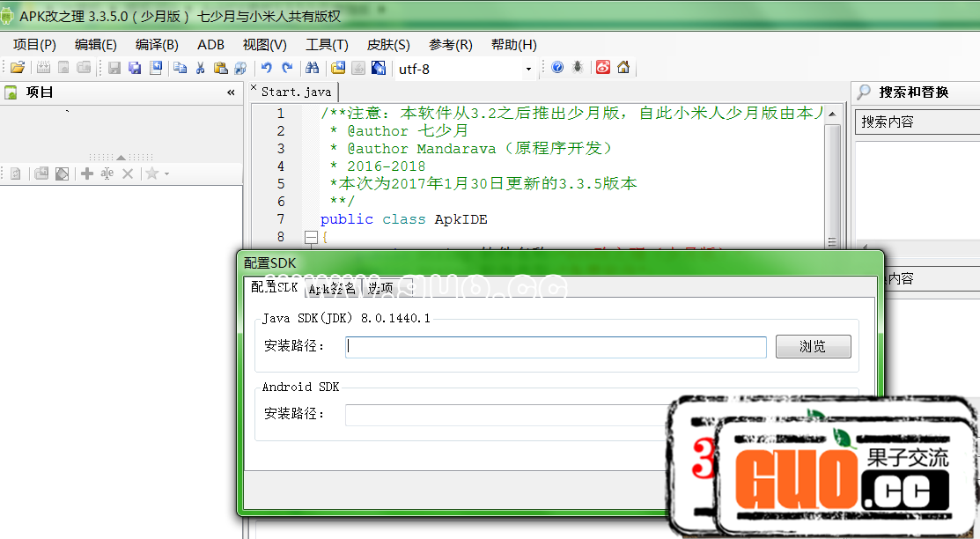Click the star favorites icon
Image resolution: width=980 pixels, height=539 pixels.
point(151,174)
